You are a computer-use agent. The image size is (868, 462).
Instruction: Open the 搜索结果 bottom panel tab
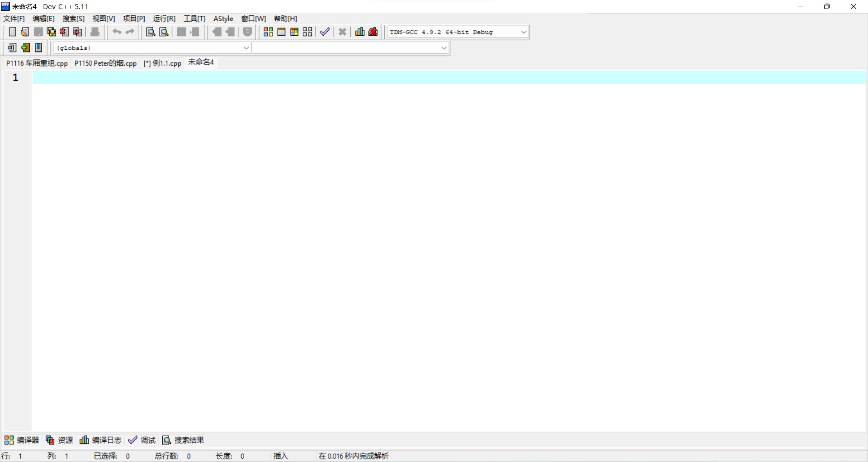183,440
